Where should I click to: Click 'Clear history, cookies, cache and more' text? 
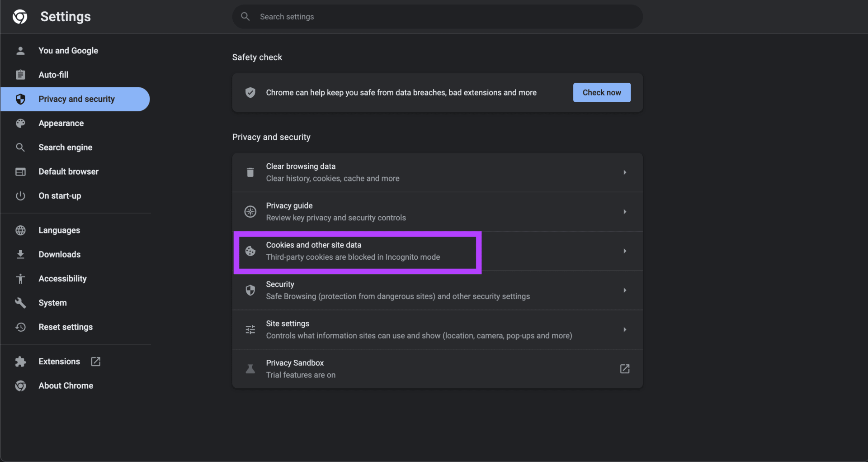[333, 179]
